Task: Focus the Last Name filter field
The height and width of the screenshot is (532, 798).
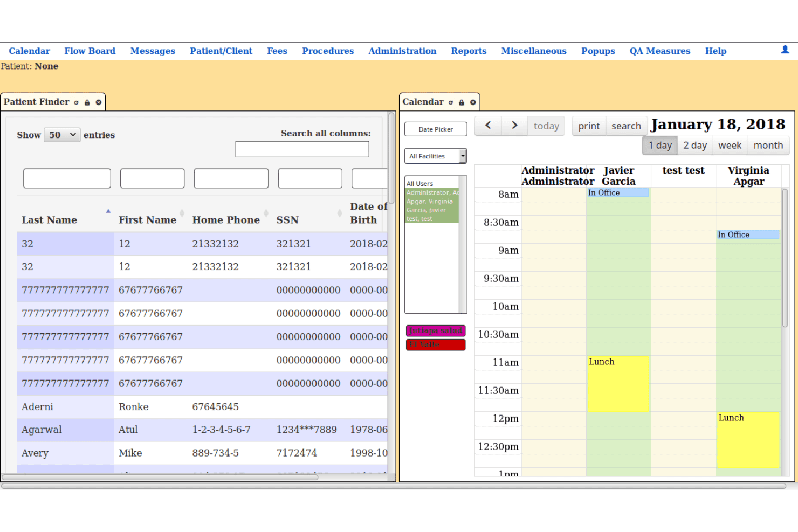Action: point(67,178)
